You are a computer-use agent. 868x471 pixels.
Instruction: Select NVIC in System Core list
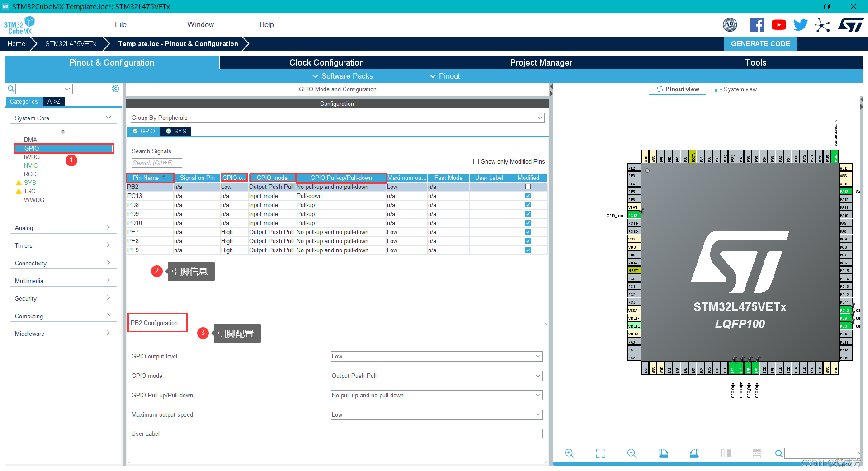[31, 165]
